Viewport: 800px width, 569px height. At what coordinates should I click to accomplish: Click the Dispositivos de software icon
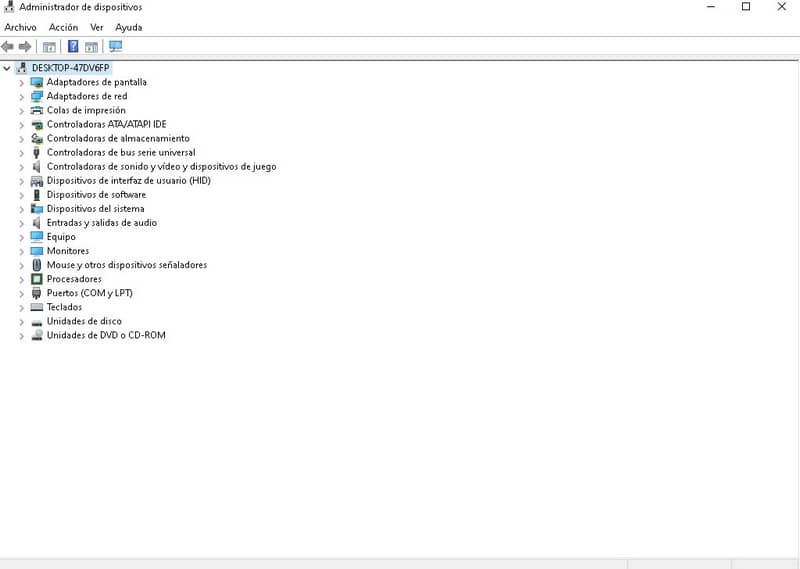[36, 195]
